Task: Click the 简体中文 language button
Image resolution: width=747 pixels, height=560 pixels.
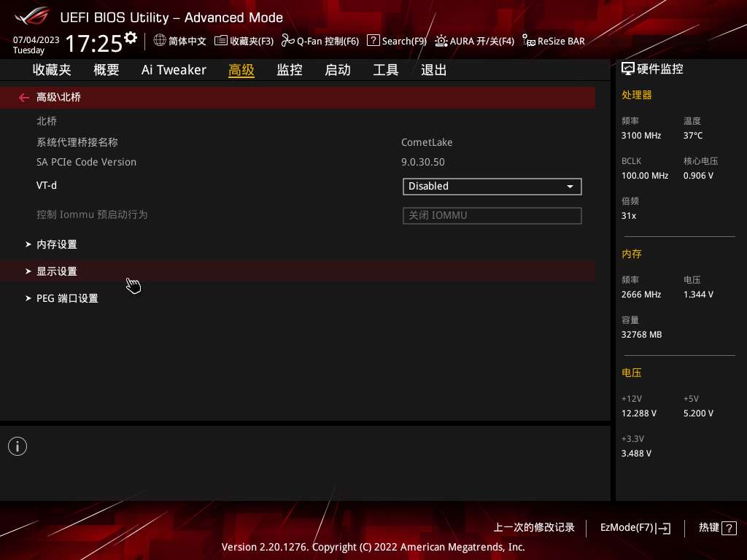Action: (x=187, y=41)
